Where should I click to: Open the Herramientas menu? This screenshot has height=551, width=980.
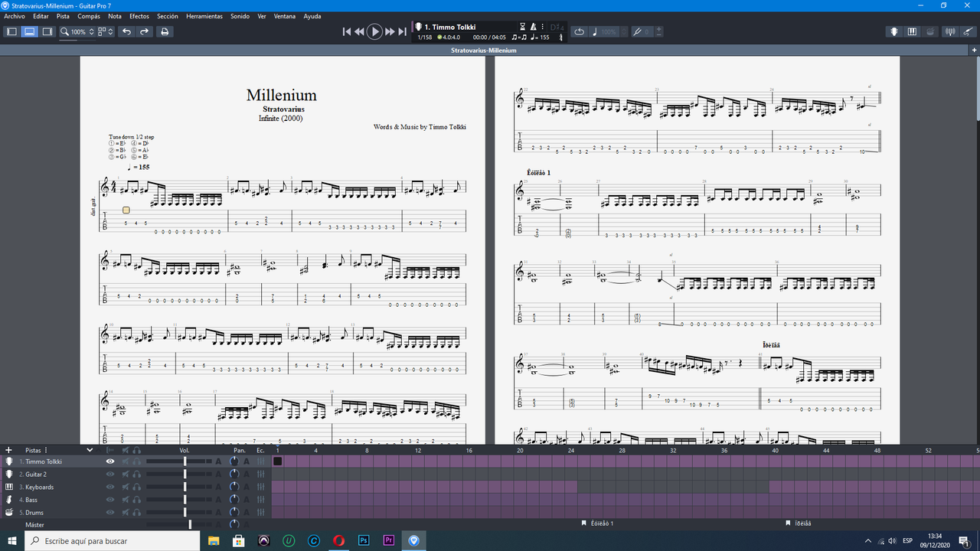[204, 16]
